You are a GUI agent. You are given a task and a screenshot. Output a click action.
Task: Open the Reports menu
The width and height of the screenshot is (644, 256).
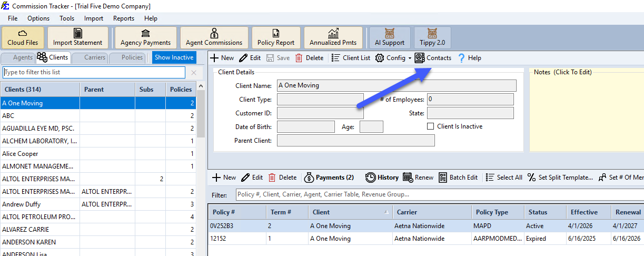click(x=124, y=18)
